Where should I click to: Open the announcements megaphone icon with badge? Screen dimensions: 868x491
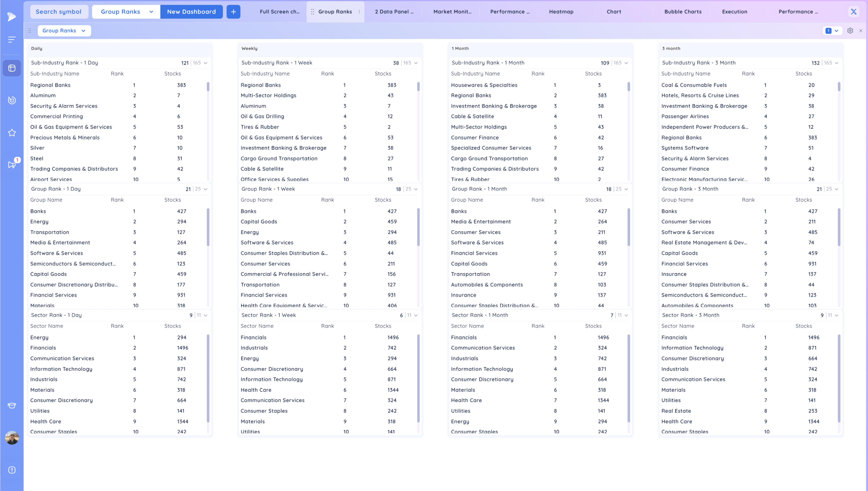[x=12, y=165]
